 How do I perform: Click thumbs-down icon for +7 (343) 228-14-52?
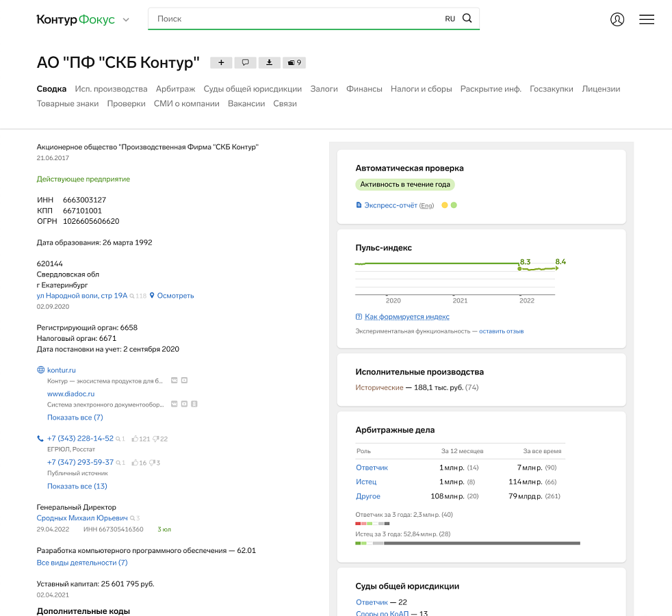(x=156, y=439)
